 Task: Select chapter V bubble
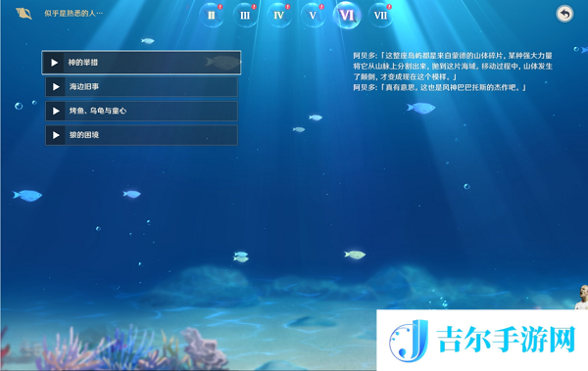[313, 16]
